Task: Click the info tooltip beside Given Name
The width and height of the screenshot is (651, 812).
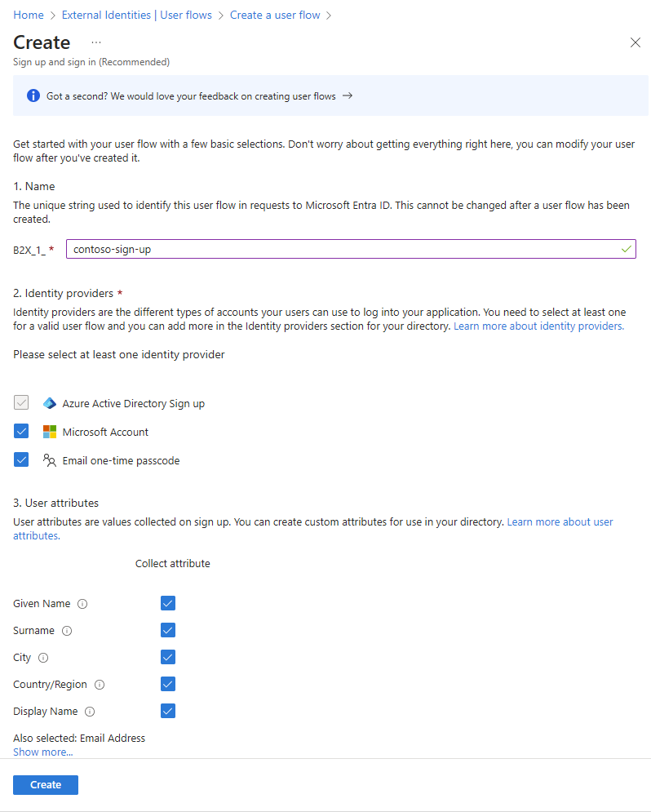Action: coord(84,604)
